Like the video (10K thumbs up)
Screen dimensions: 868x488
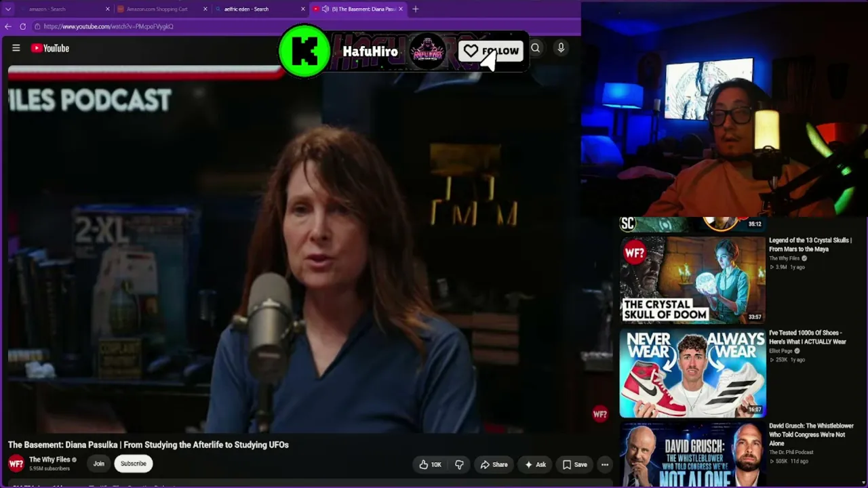tap(430, 464)
